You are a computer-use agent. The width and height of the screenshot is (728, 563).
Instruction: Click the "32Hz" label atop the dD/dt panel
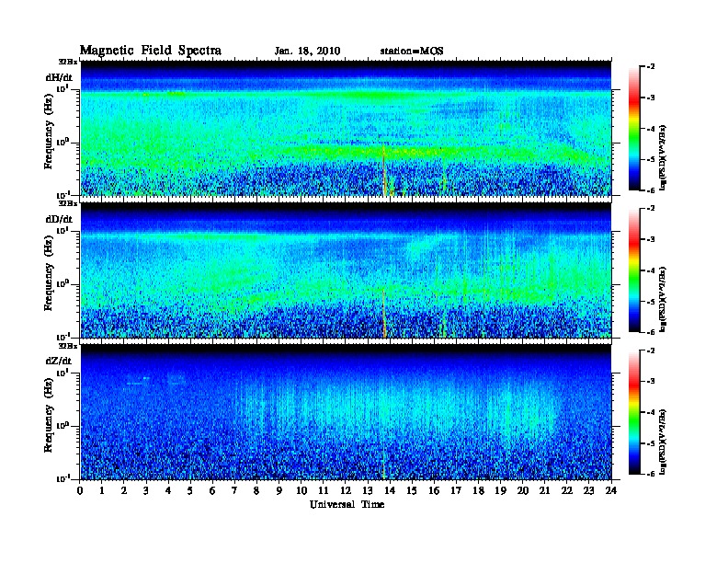(x=68, y=203)
